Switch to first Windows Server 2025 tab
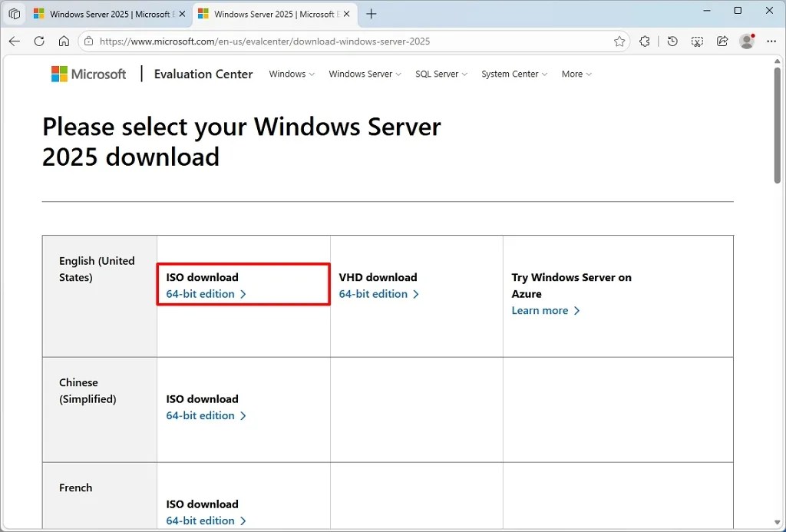 [109, 14]
